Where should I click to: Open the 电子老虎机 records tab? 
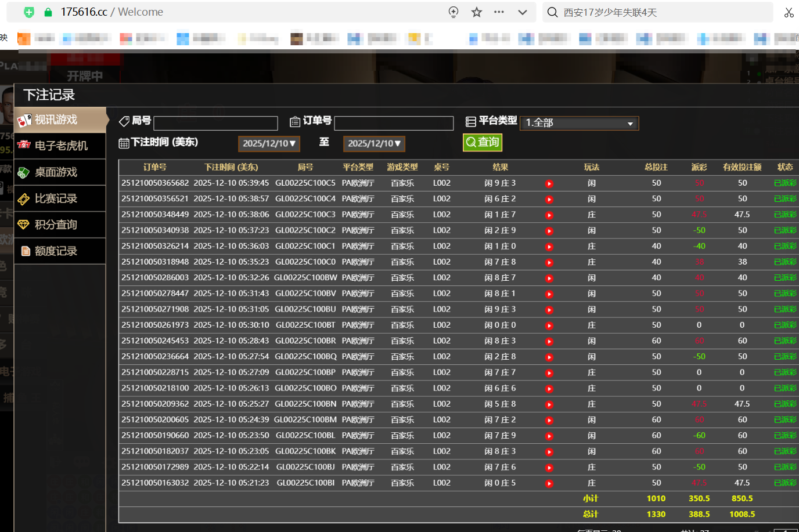click(x=60, y=146)
